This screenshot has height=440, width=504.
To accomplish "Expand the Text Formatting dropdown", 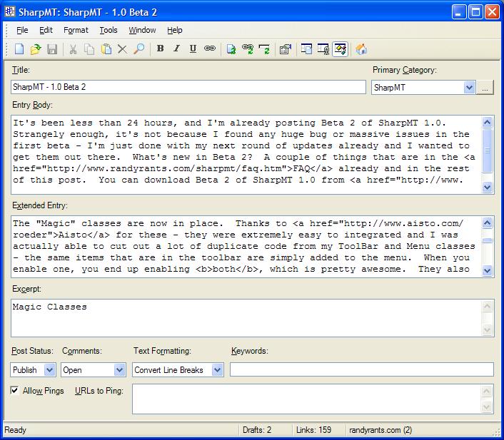I will click(x=217, y=370).
